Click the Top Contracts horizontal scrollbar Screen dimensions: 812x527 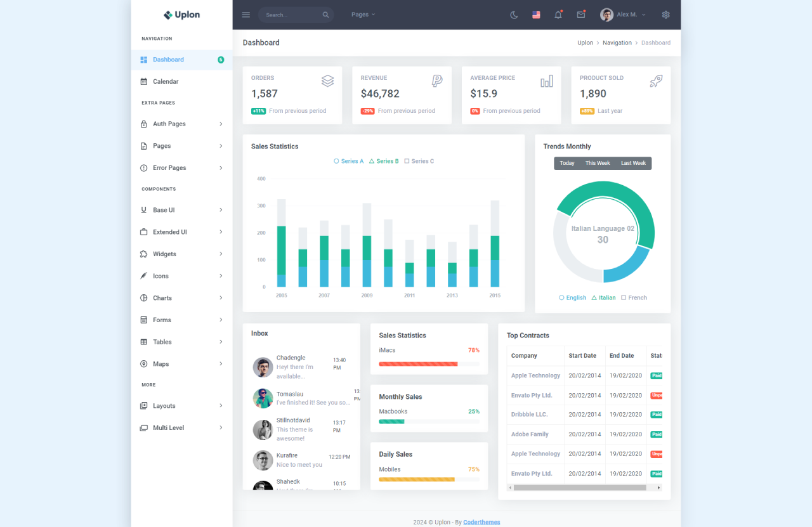pyautogui.click(x=580, y=488)
